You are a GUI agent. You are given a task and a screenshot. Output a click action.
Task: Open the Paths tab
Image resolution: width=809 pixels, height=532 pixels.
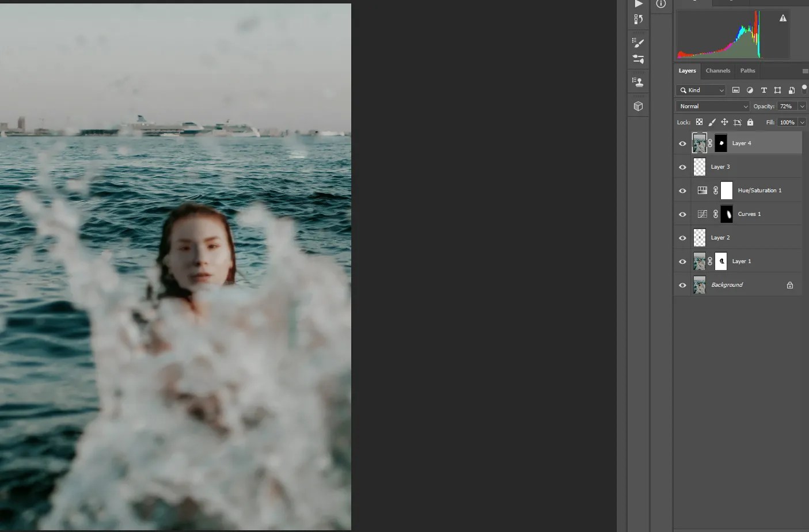point(747,70)
